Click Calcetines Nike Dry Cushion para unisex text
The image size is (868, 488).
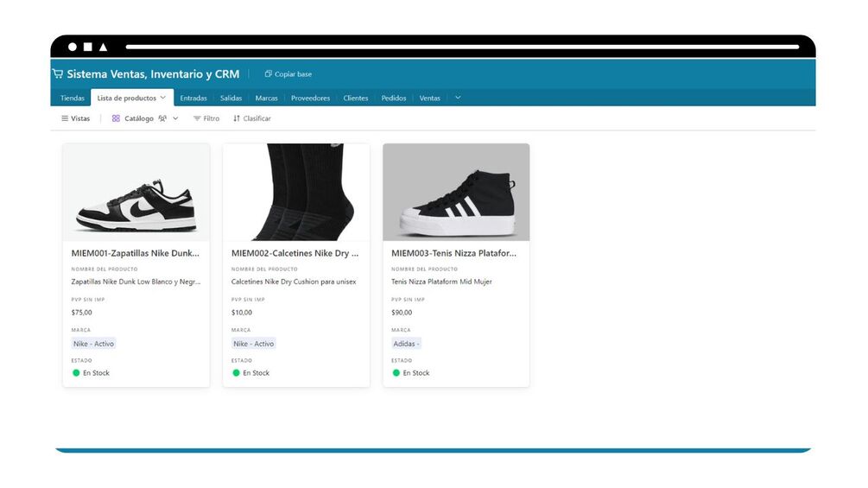tap(294, 282)
